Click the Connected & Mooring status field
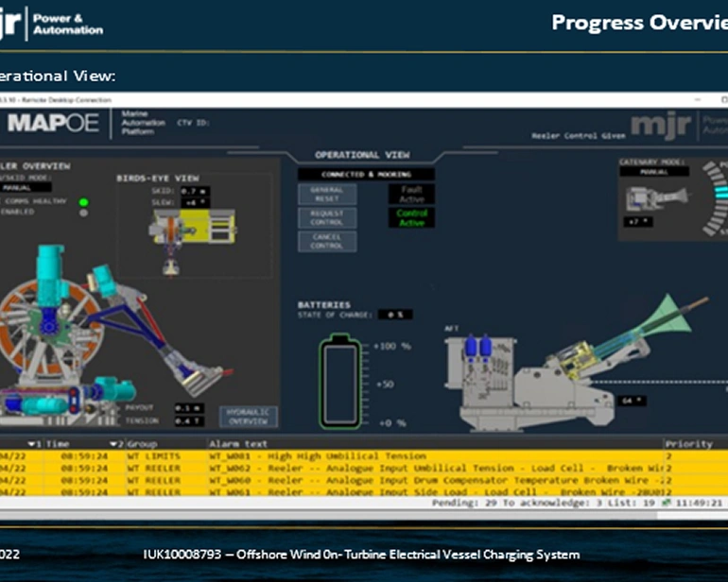The image size is (728, 582). (366, 174)
